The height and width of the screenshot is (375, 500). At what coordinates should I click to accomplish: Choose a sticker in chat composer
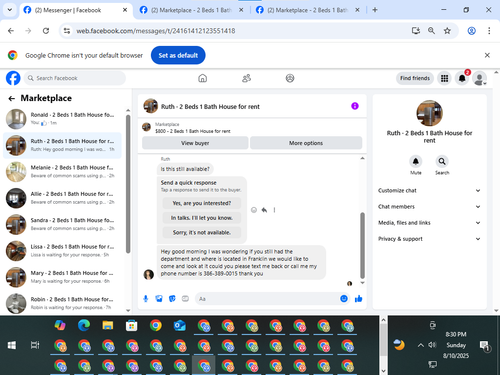pos(172,299)
